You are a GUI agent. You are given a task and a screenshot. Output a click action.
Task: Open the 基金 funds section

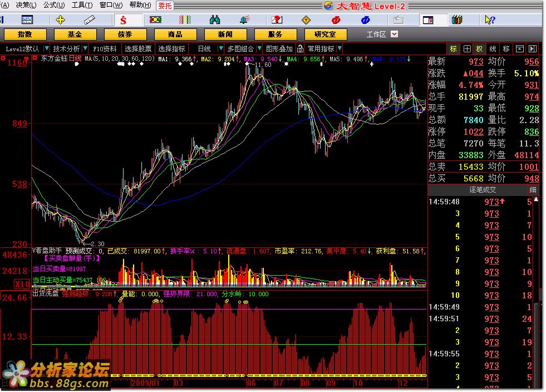[x=75, y=35]
